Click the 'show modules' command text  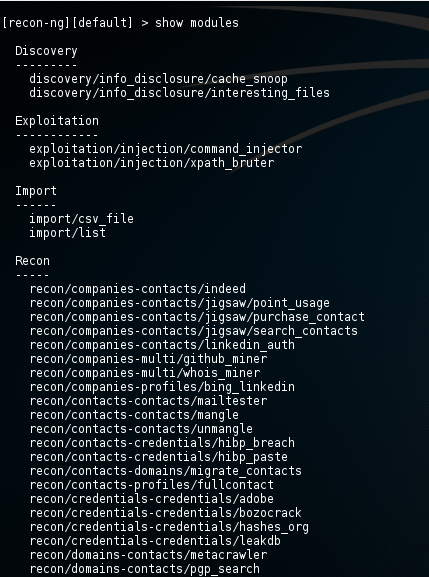197,23
